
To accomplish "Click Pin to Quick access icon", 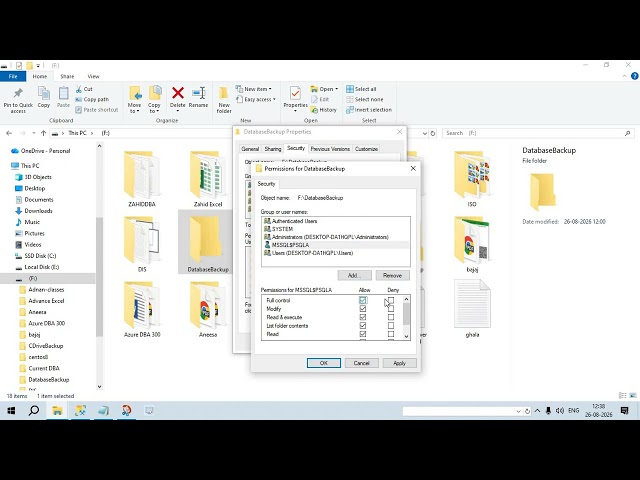I will (x=18, y=93).
